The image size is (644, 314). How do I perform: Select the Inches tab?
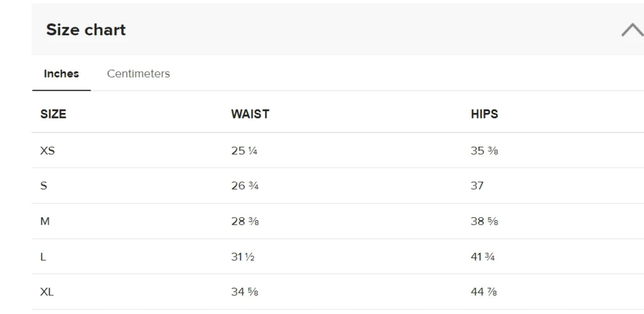pyautogui.click(x=62, y=74)
